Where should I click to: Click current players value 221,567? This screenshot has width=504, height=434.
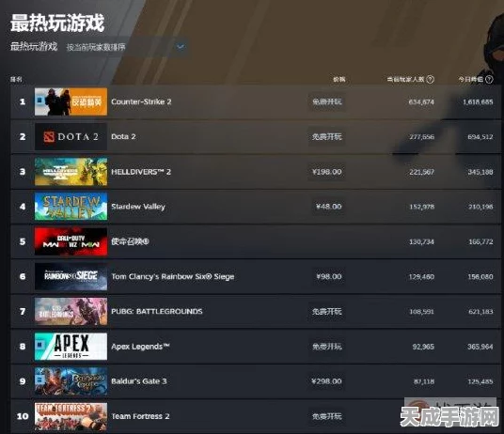click(x=421, y=172)
